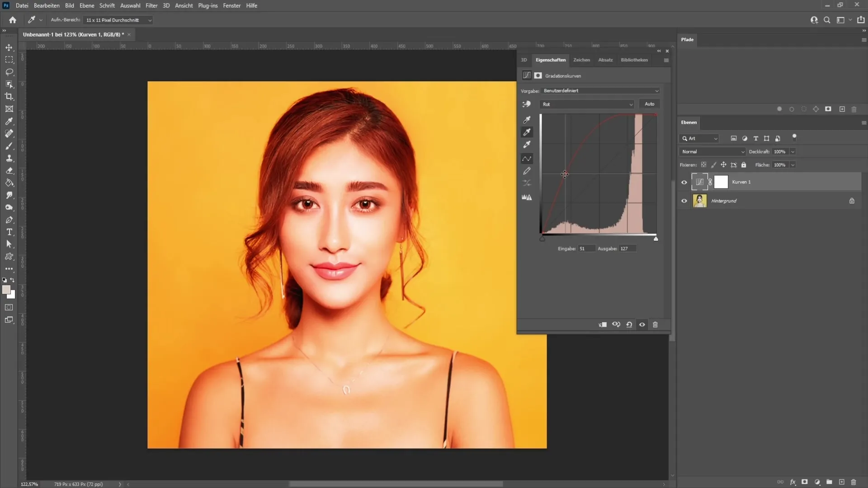This screenshot has height=488, width=868.
Task: Click the Eigenschaften tab
Action: [550, 60]
